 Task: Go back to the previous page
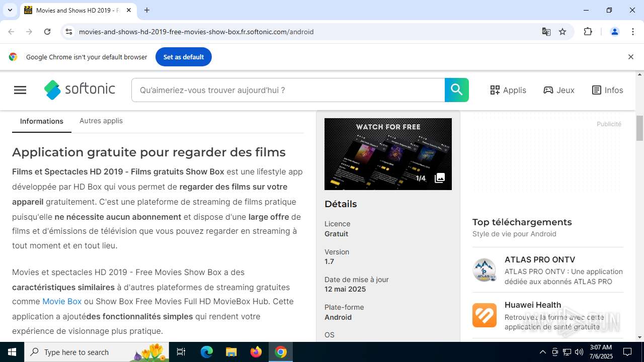[x=11, y=32]
